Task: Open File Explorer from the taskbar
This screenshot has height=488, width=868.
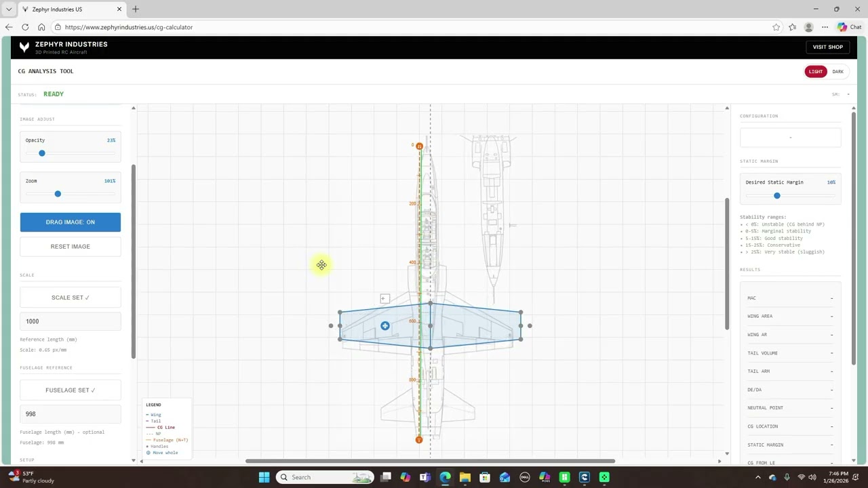Action: [x=465, y=477]
